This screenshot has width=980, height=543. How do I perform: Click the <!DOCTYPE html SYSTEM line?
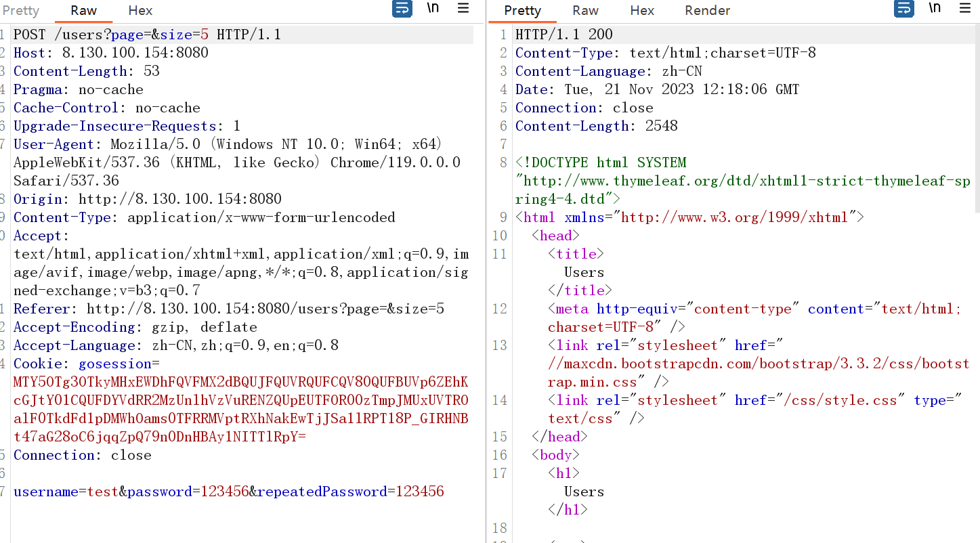click(x=601, y=162)
